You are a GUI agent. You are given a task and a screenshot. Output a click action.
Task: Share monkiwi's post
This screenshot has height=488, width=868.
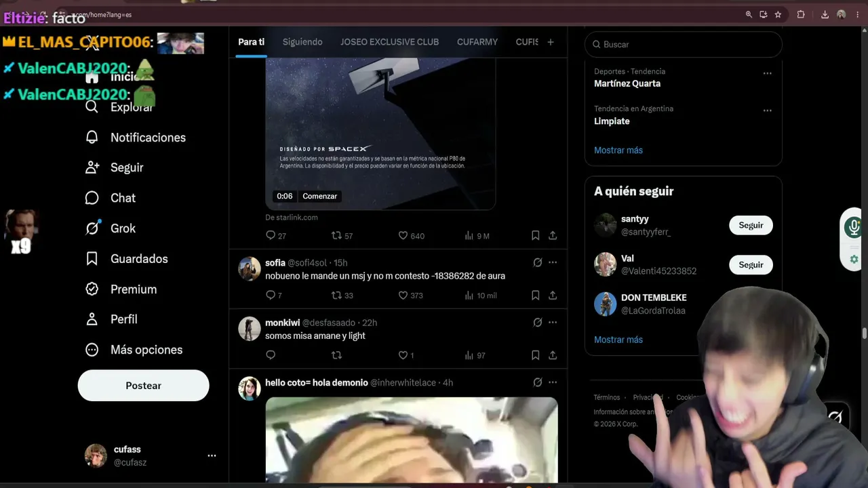(553, 355)
